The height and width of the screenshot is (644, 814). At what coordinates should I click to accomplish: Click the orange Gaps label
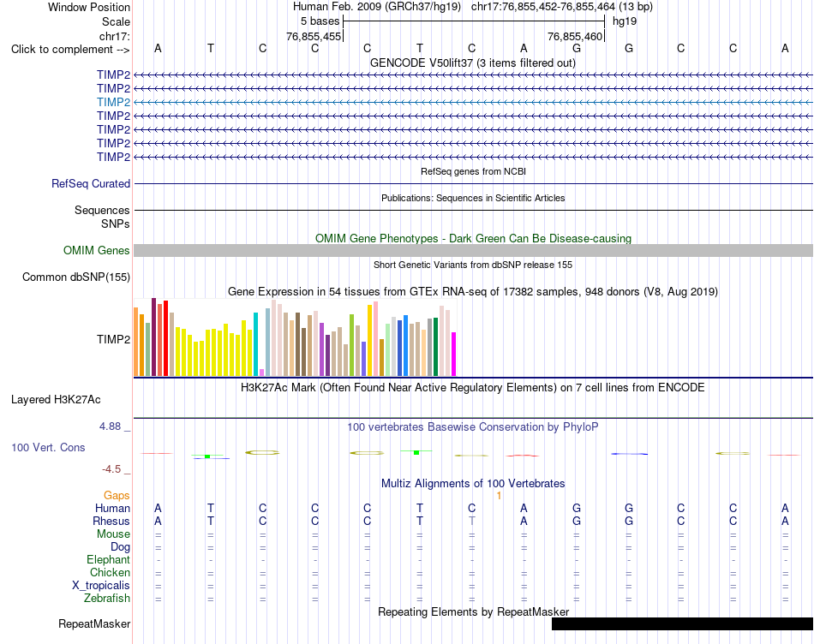tap(117, 496)
